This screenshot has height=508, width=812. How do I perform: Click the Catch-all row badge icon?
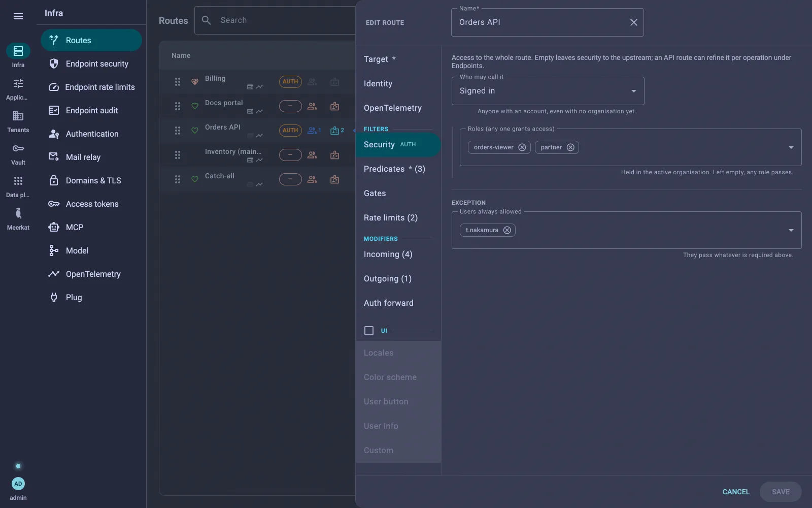[x=334, y=179]
